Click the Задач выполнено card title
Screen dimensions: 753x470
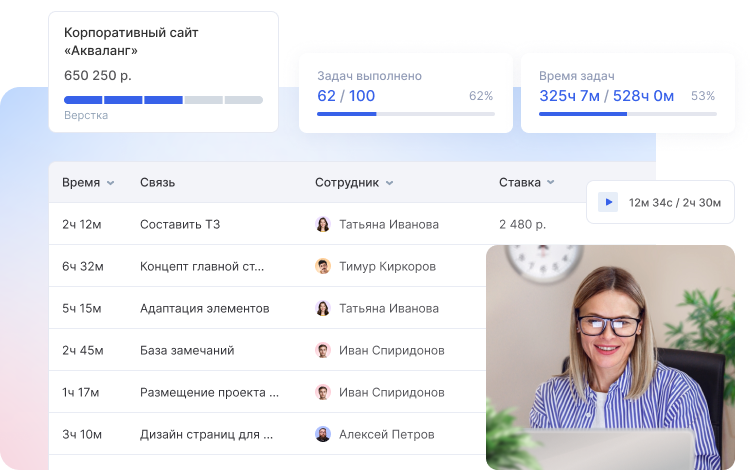click(369, 76)
